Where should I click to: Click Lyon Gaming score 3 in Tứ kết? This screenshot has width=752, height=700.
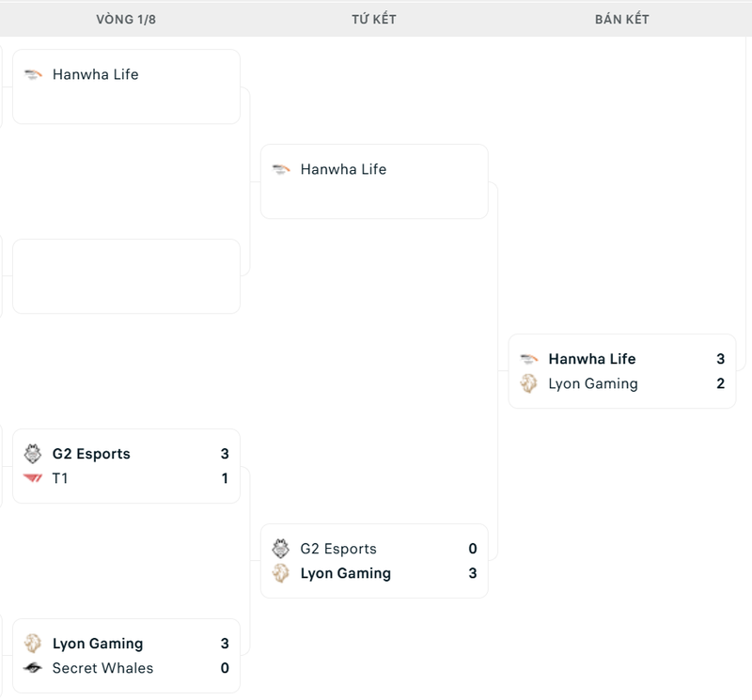pyautogui.click(x=473, y=573)
